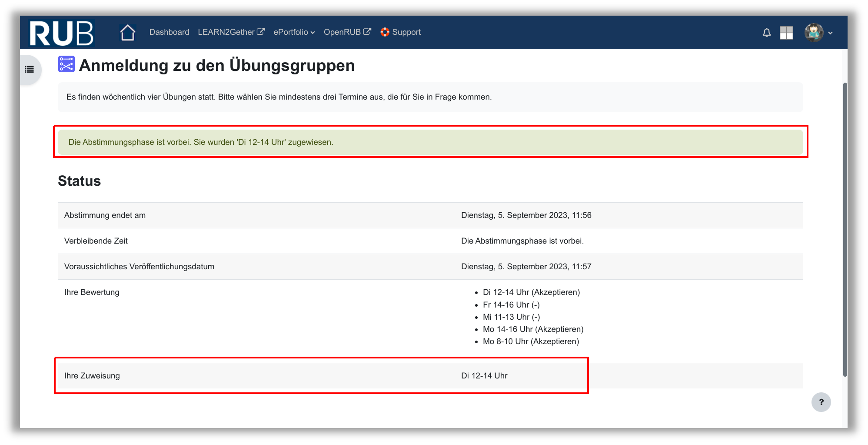The width and height of the screenshot is (868, 445).
Task: Click the 'Ihre Zuweisung' table row label
Action: pos(92,376)
